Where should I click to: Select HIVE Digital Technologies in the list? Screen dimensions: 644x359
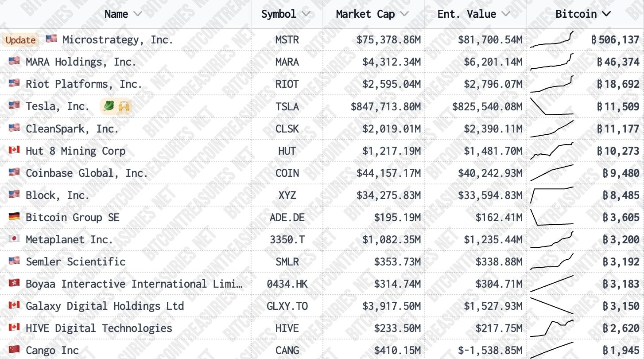(99, 328)
